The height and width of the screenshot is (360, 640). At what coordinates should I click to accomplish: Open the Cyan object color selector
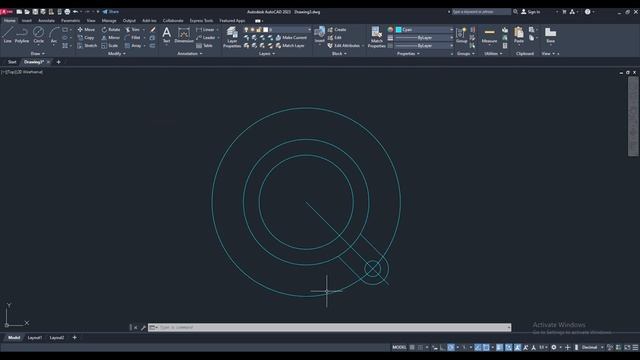(424, 30)
